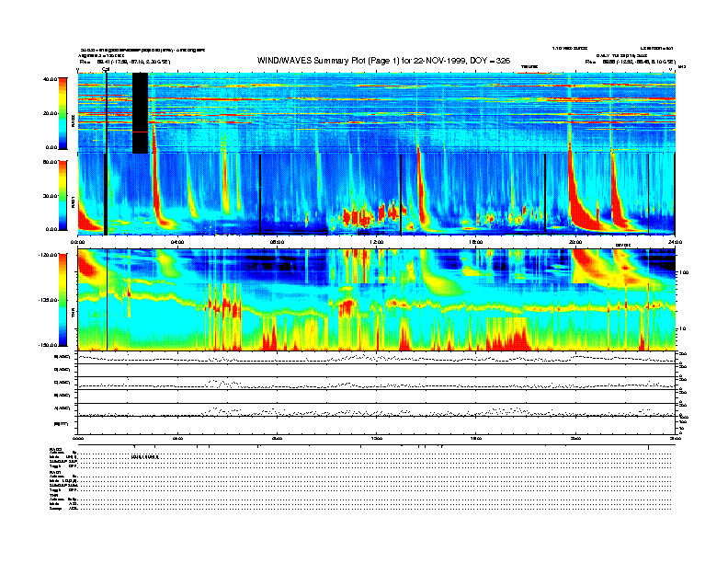Screen dimensions: 728x563
Task: Click the -150.00 label on TNR scale
Action: (x=47, y=345)
